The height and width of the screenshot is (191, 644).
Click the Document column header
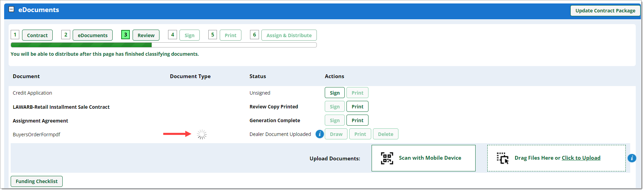coord(26,76)
